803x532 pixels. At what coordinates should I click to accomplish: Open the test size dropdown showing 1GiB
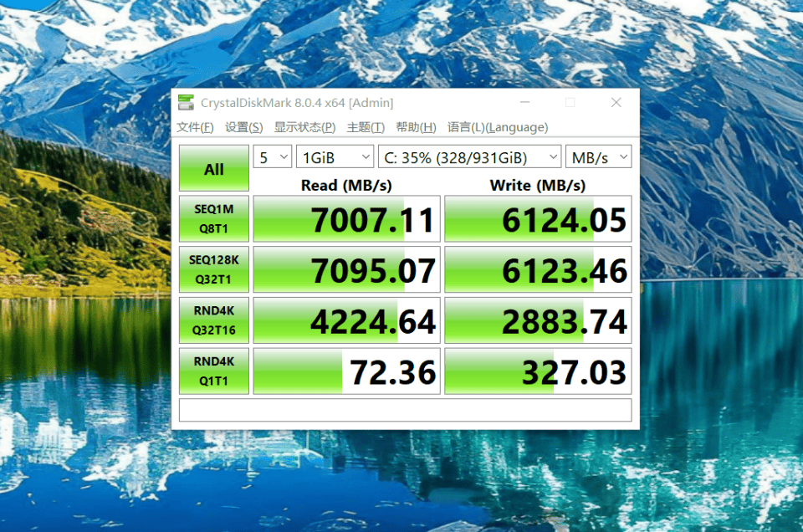pos(335,156)
